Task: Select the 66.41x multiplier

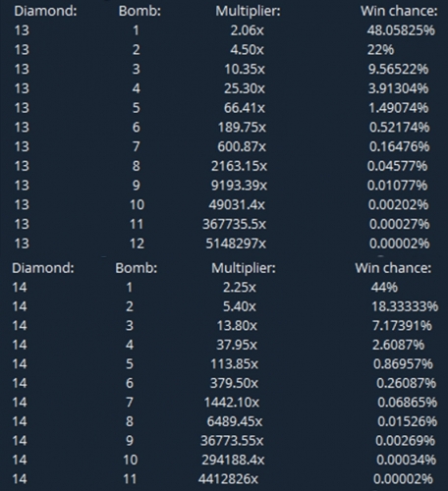Action: pos(245,108)
